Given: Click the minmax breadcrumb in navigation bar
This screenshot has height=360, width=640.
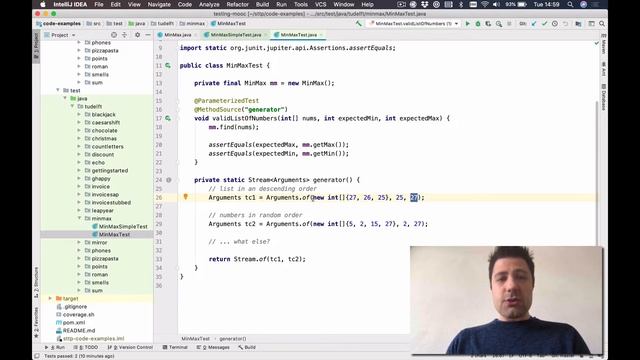Looking at the screenshot, I should [192, 24].
